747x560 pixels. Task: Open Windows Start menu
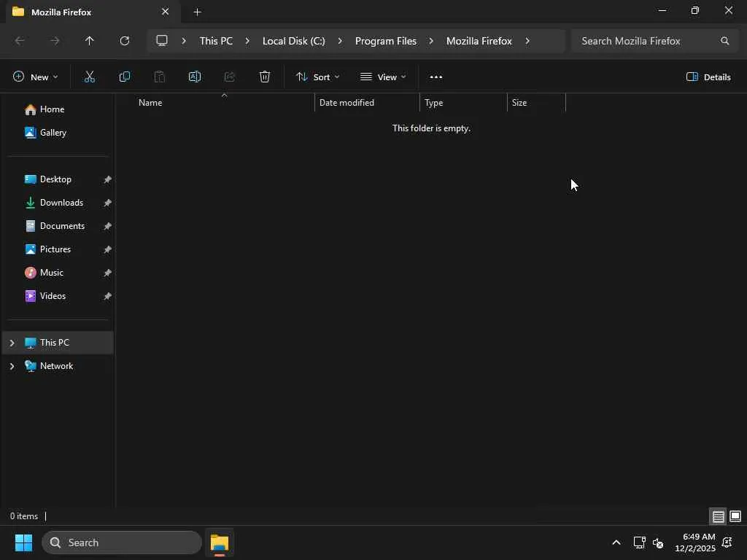pyautogui.click(x=23, y=542)
